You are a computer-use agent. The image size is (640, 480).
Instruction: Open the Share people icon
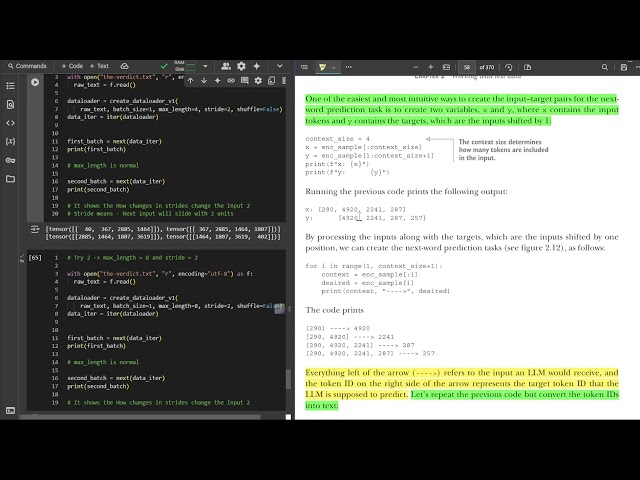tap(226, 66)
